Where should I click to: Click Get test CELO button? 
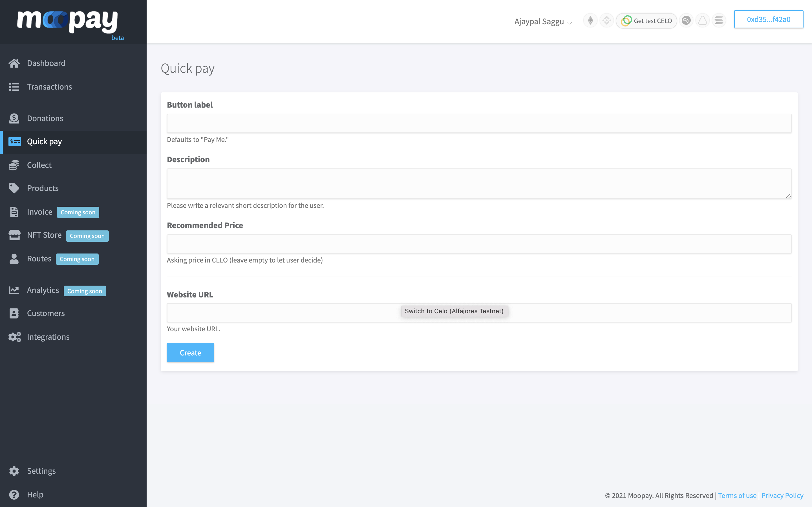click(x=646, y=21)
